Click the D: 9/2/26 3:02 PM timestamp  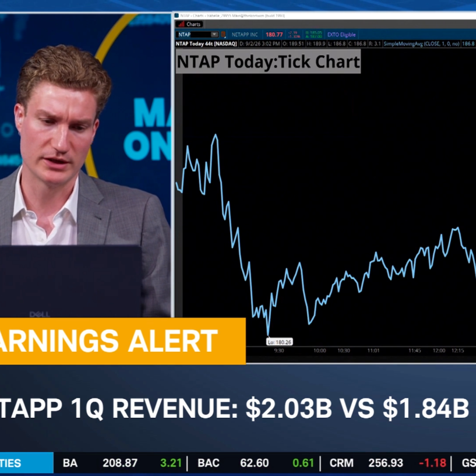(x=260, y=44)
